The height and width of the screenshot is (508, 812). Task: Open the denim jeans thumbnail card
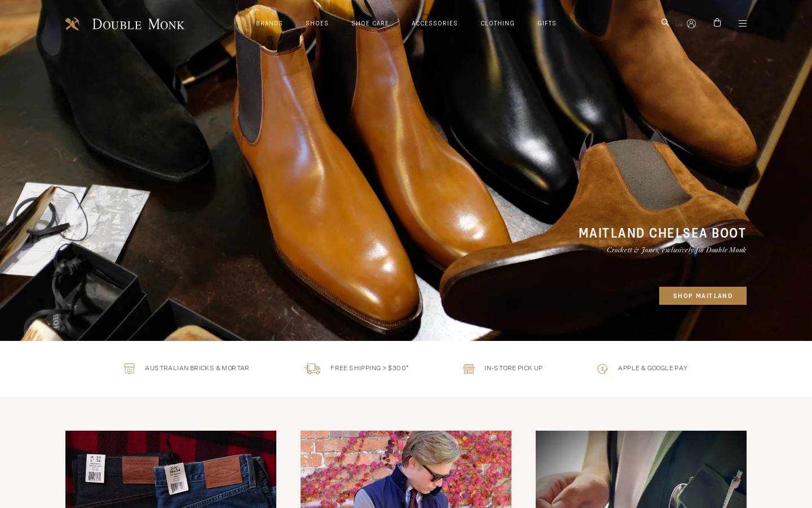pyautogui.click(x=171, y=469)
